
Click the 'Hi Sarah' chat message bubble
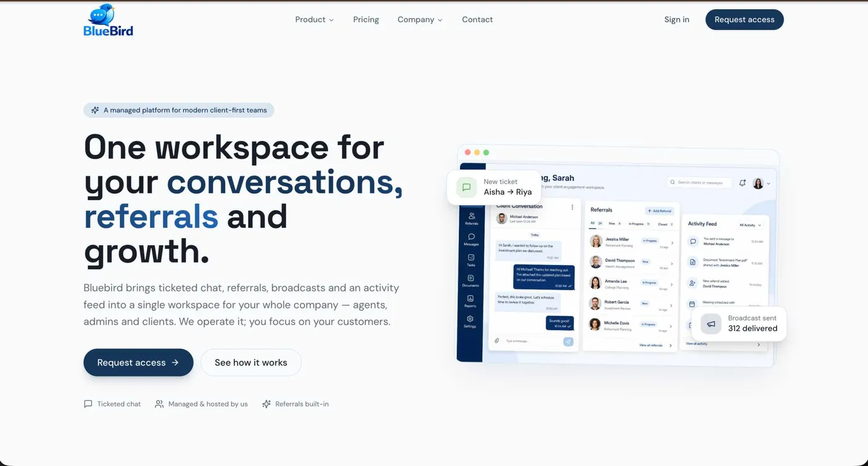click(x=529, y=251)
